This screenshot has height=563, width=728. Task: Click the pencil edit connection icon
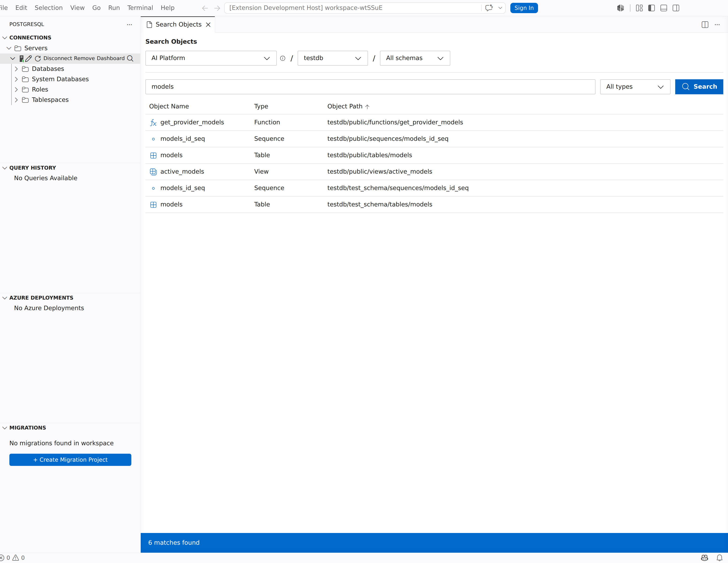point(29,58)
